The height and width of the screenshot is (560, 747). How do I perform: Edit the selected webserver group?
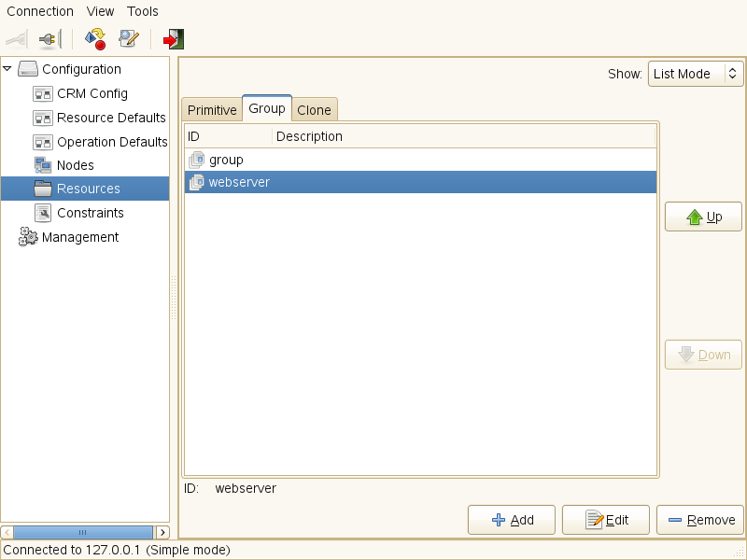pyautogui.click(x=605, y=520)
